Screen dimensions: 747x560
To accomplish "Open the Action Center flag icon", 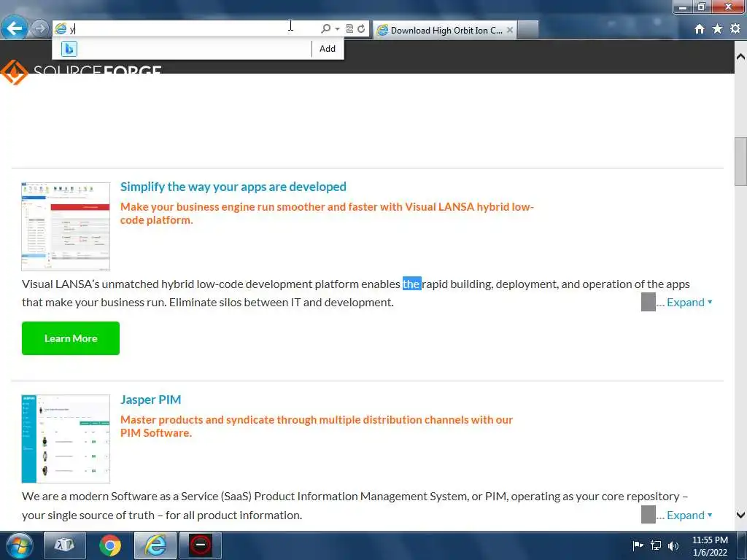I will coord(638,545).
